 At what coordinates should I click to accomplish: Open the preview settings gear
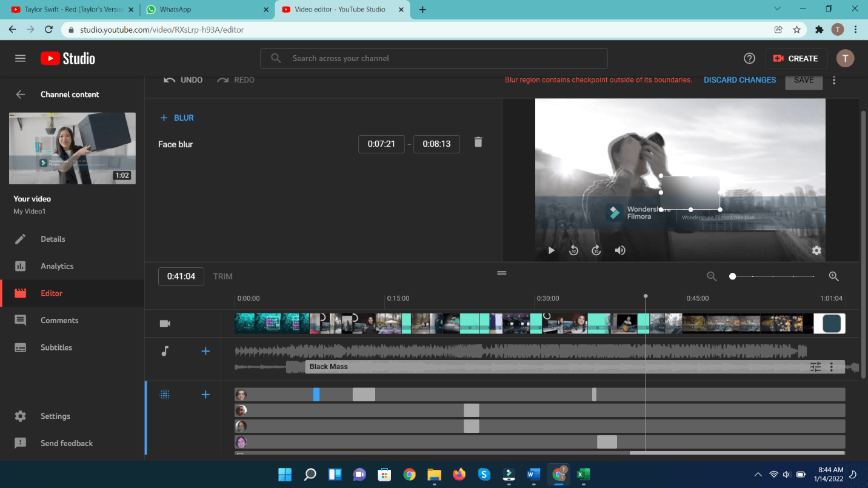(x=816, y=250)
